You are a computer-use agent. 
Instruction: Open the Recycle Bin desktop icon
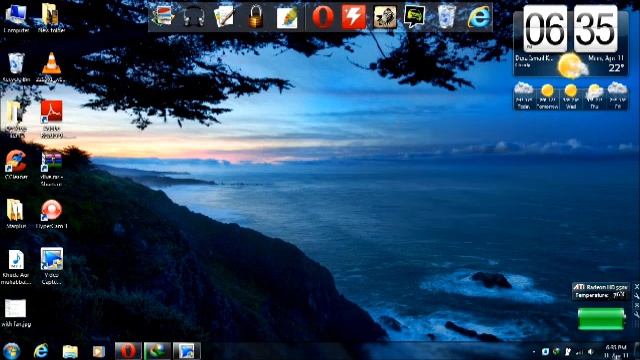pyautogui.click(x=16, y=67)
